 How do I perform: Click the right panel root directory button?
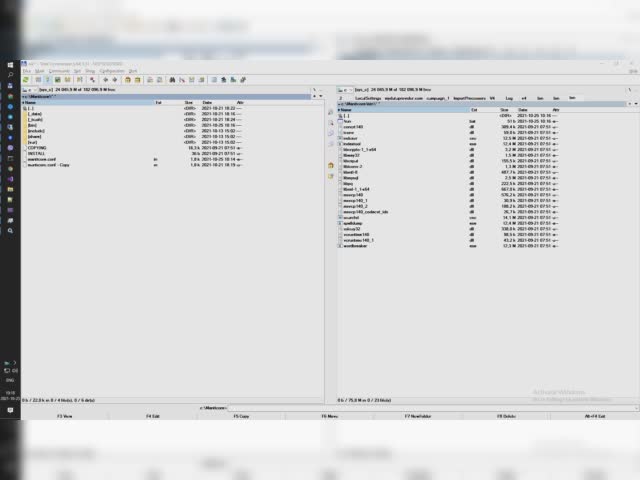629,90
